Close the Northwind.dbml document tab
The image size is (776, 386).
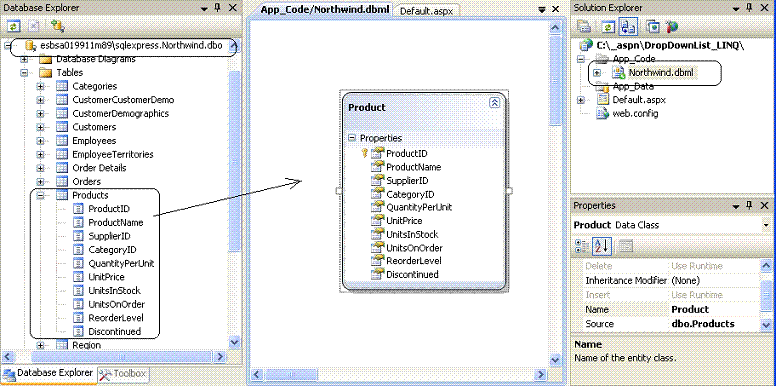(x=555, y=9)
